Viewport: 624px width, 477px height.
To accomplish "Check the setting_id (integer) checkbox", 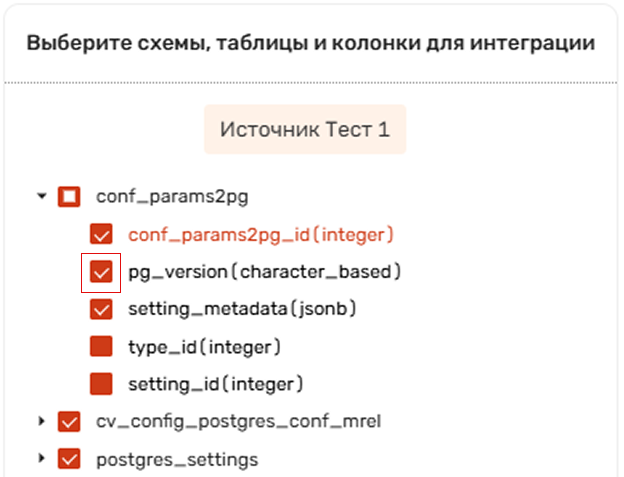I will tap(101, 384).
